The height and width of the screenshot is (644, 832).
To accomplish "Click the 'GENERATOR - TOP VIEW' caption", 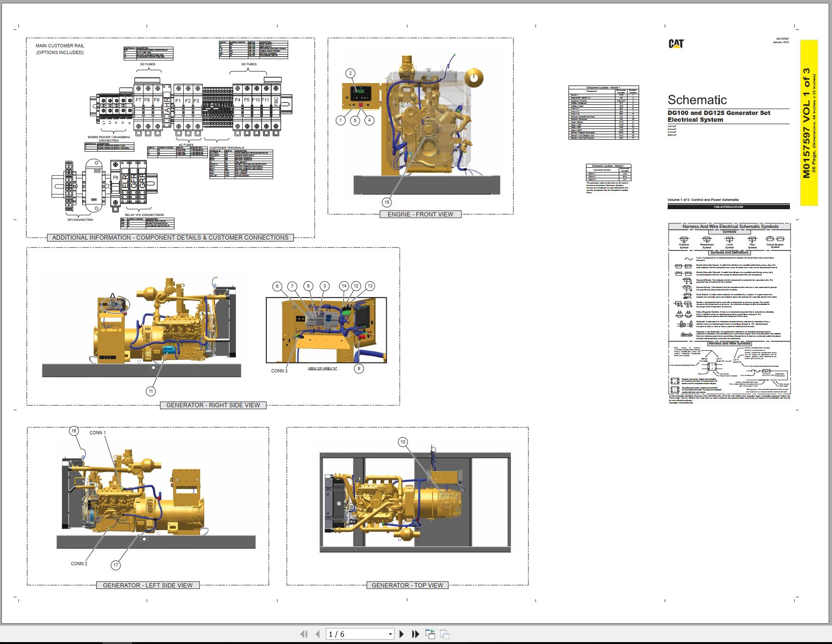I will [407, 585].
